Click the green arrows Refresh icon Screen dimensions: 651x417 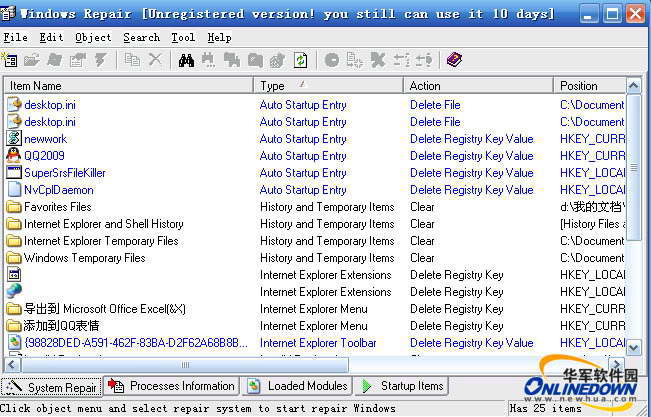pos(301,60)
